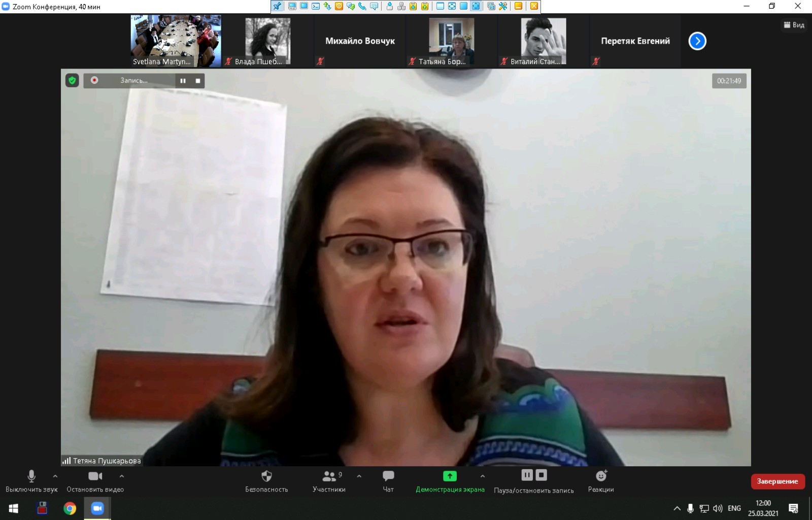Screen dimensions: 812x520
Task: Open the wrench and hammer tools icon
Action: (x=503, y=6)
